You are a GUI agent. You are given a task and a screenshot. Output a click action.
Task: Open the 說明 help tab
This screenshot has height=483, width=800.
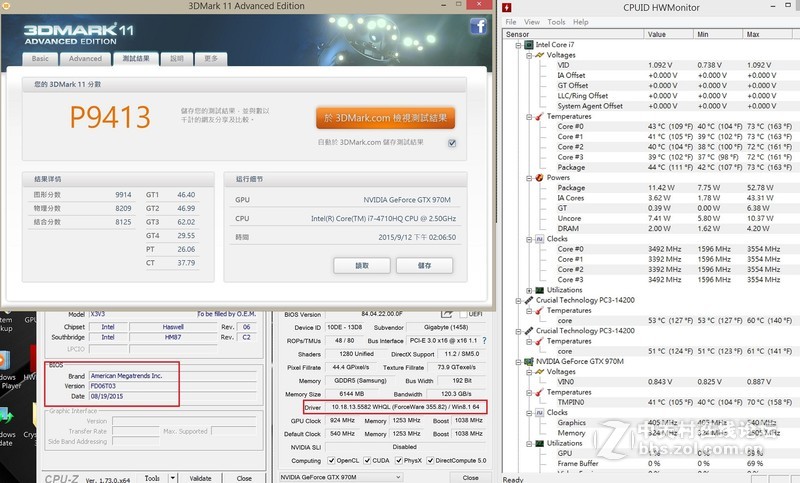tap(177, 59)
